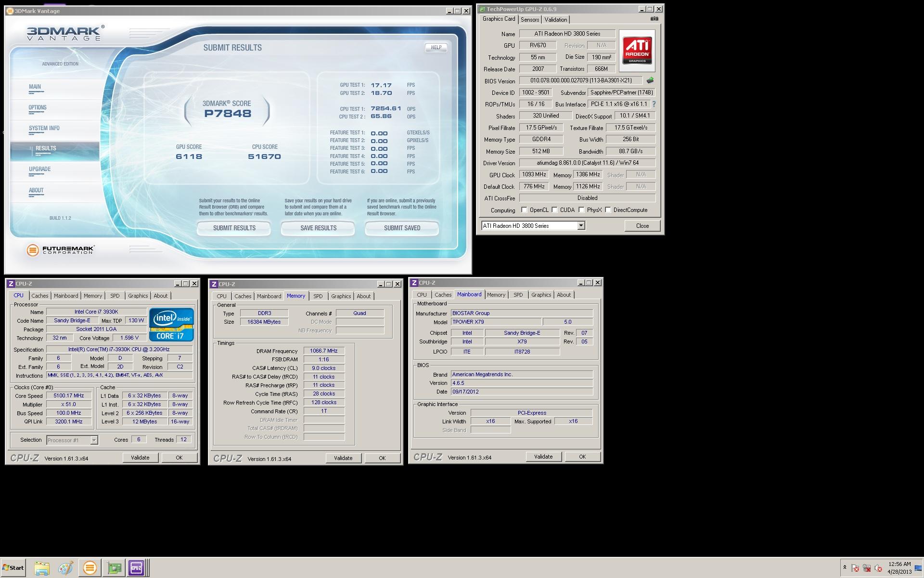Click the GPU-Z screenshot camera icon
Screen dimensions: 924x578
click(654, 19)
